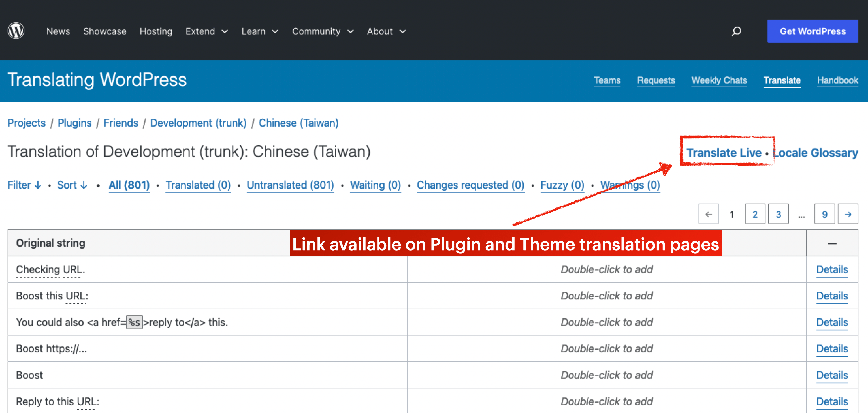Screen dimensions: 868x413
Task: Click translation cell for Checking URL. row
Action: 607,269
